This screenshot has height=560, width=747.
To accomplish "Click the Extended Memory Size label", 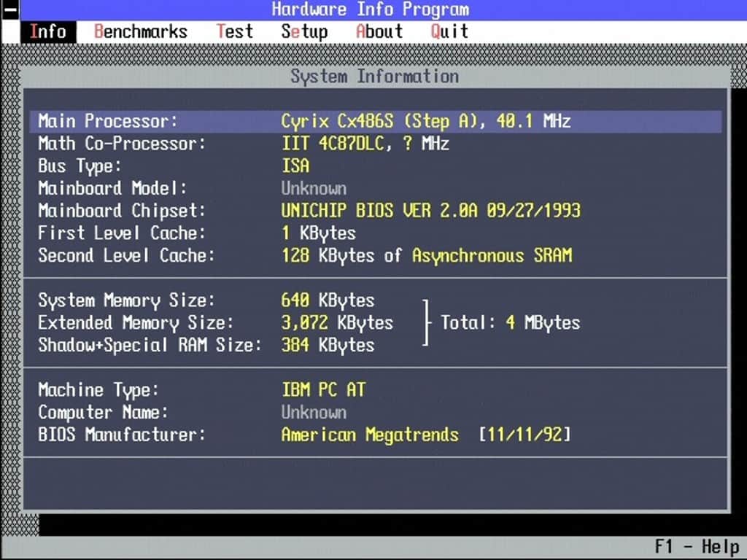I will (x=136, y=323).
